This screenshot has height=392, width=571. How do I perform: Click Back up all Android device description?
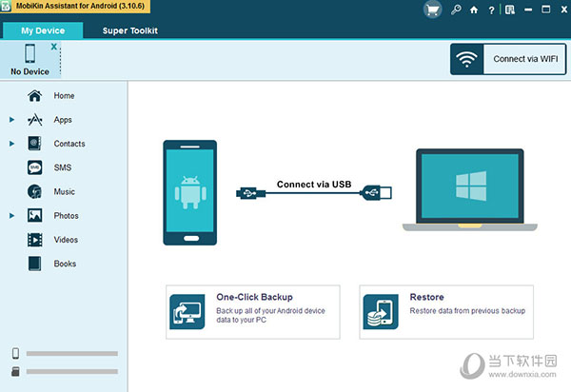pyautogui.click(x=270, y=315)
